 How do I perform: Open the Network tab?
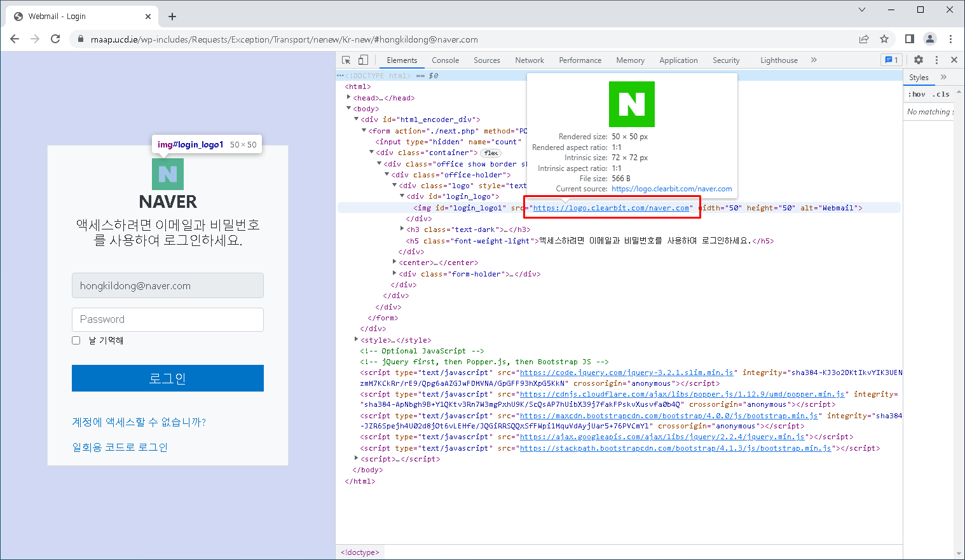[530, 60]
